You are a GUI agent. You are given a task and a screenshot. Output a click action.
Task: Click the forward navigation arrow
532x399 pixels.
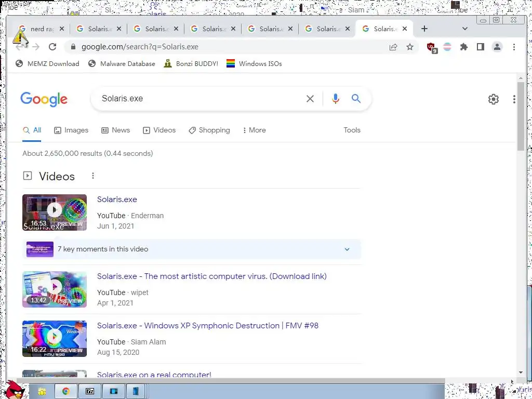coord(36,47)
